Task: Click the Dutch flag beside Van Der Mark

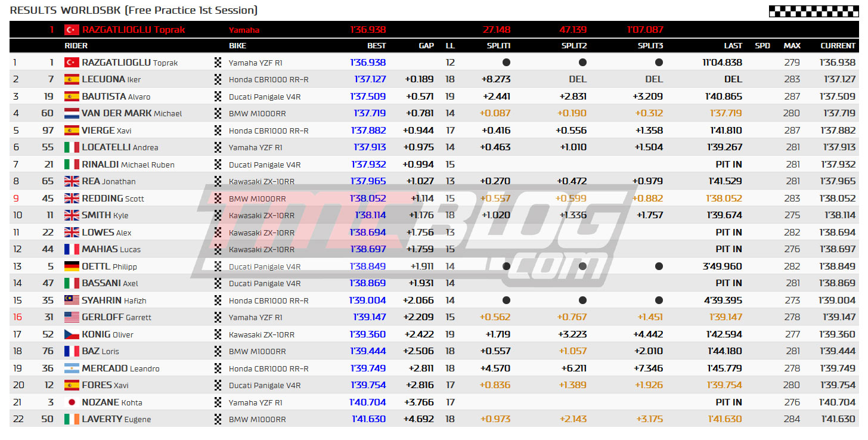Action: 72,113
